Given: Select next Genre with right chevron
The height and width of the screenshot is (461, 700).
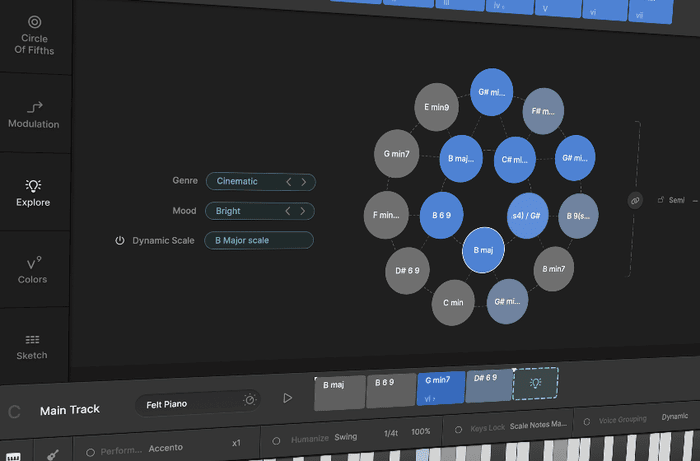Looking at the screenshot, I should point(305,182).
